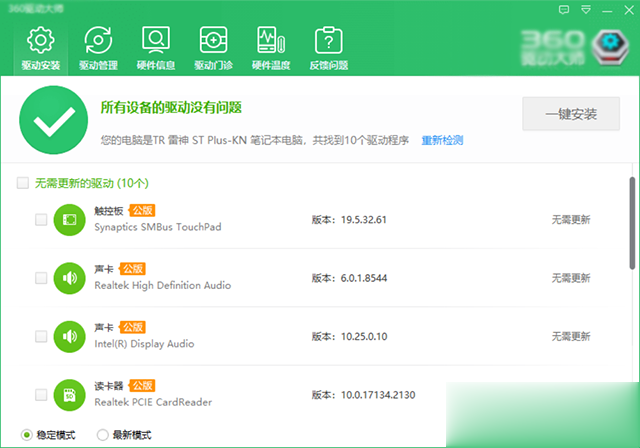This screenshot has width=640, height=448.
Task: Select the 最新模式 latest mode radio
Action: pyautogui.click(x=102, y=435)
